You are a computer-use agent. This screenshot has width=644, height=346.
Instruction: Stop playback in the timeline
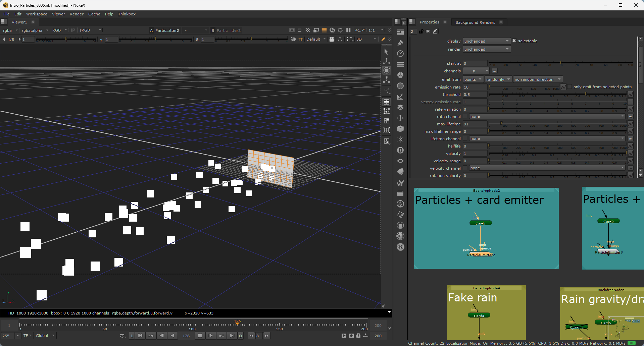coord(200,336)
